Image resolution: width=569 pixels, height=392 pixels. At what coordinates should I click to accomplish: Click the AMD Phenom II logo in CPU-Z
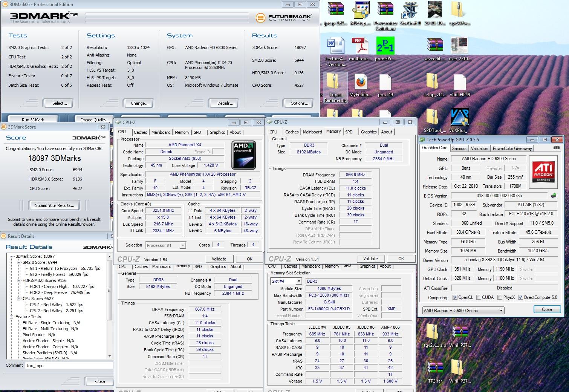pos(243,155)
